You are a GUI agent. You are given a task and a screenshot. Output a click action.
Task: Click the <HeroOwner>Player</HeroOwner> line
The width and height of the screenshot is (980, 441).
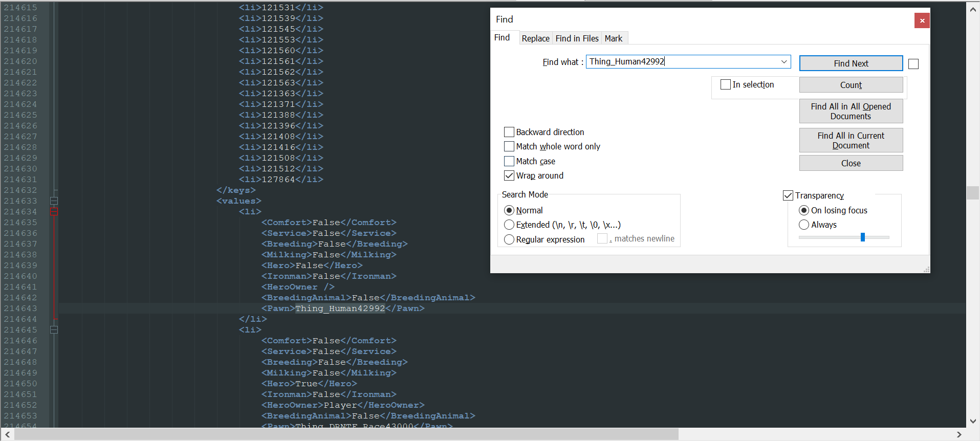pos(343,405)
